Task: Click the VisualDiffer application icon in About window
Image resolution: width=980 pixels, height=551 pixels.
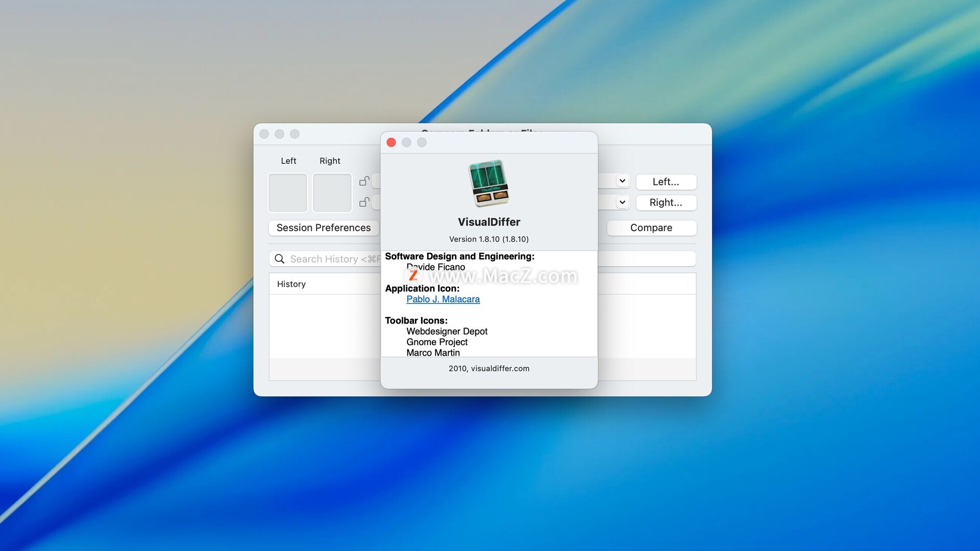Action: (488, 184)
